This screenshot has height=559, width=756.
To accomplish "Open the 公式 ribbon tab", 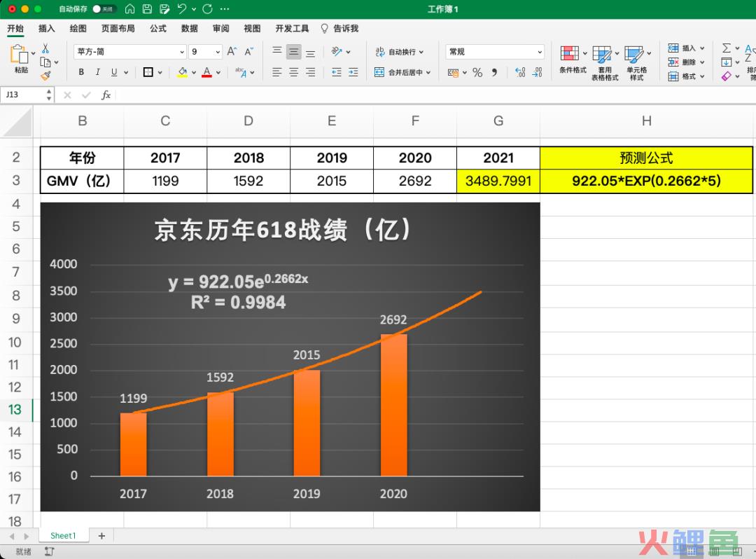I will (158, 29).
